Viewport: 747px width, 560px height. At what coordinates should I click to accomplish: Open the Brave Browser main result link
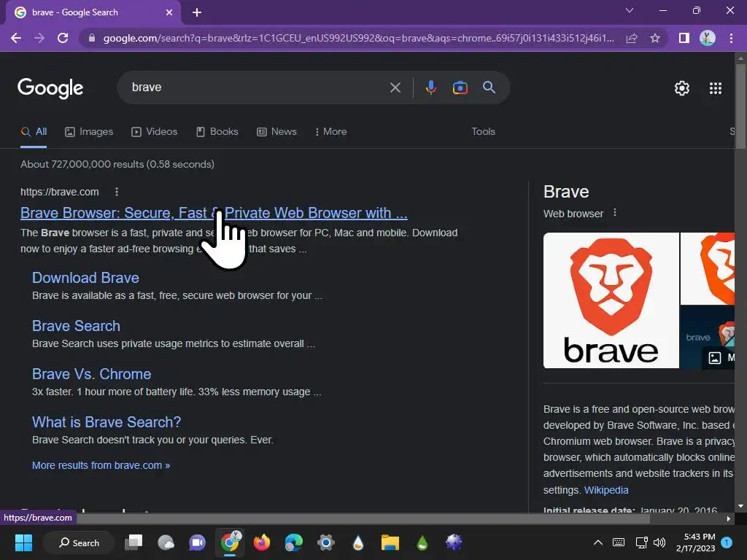tap(214, 213)
